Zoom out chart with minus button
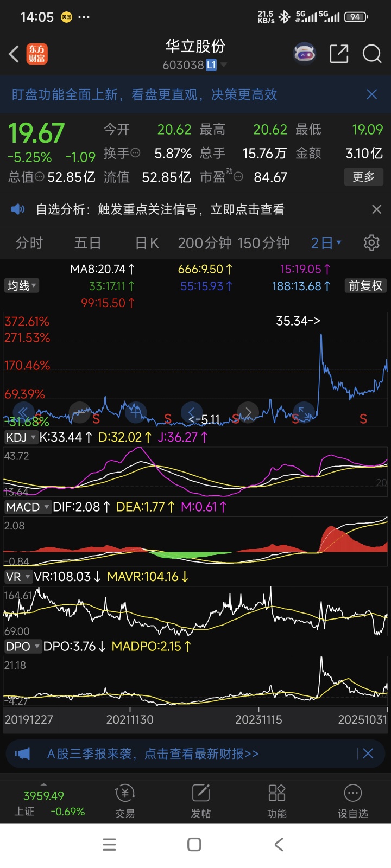Image resolution: width=391 pixels, height=868 pixels. point(80,412)
